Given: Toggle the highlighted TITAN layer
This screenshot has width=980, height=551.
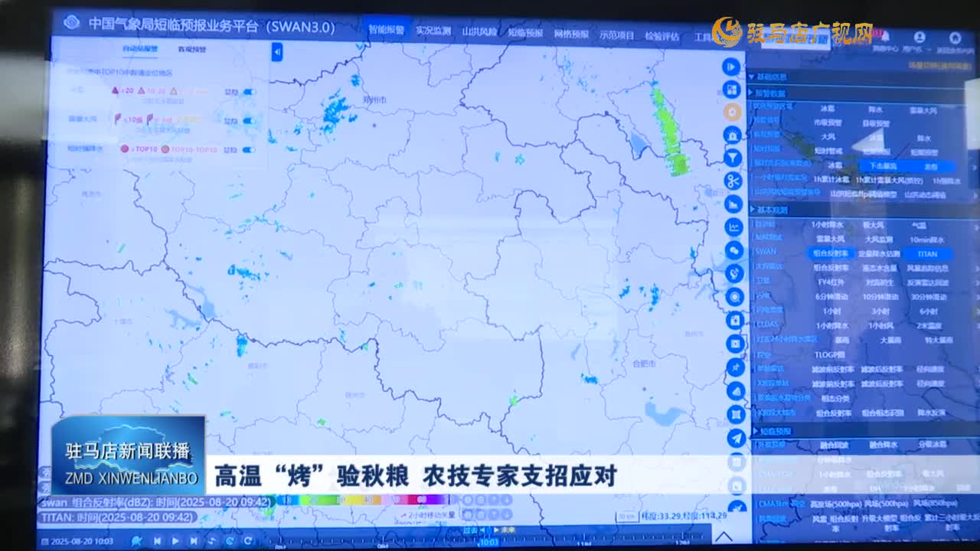Looking at the screenshot, I should (928, 254).
